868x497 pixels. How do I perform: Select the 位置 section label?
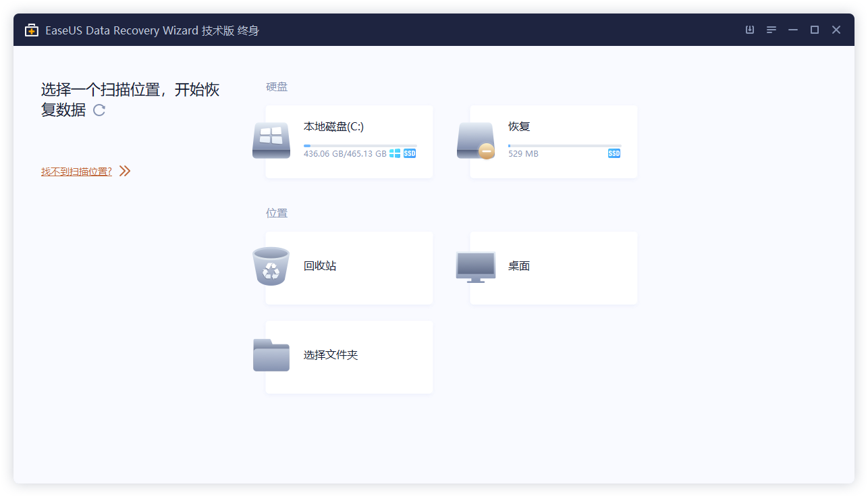pyautogui.click(x=276, y=213)
